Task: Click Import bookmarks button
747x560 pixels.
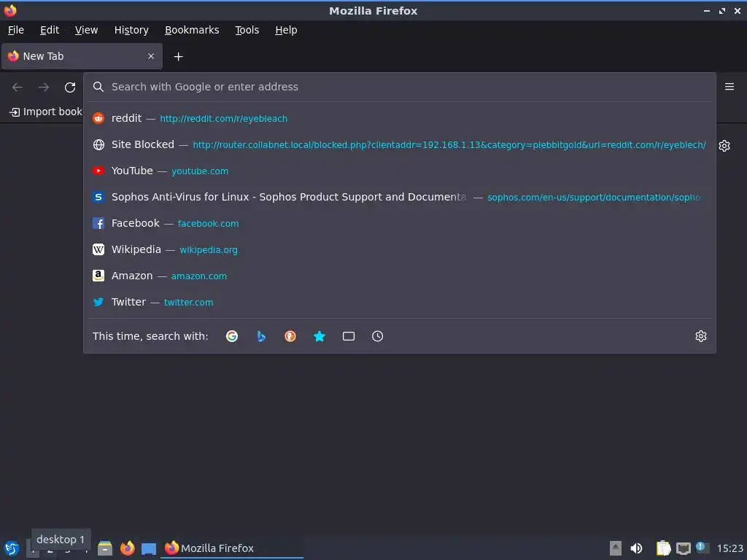Action: (46, 112)
